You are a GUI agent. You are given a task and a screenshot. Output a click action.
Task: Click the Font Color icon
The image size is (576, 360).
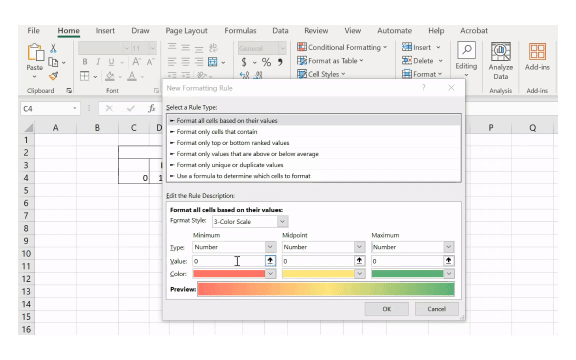pyautogui.click(x=132, y=76)
